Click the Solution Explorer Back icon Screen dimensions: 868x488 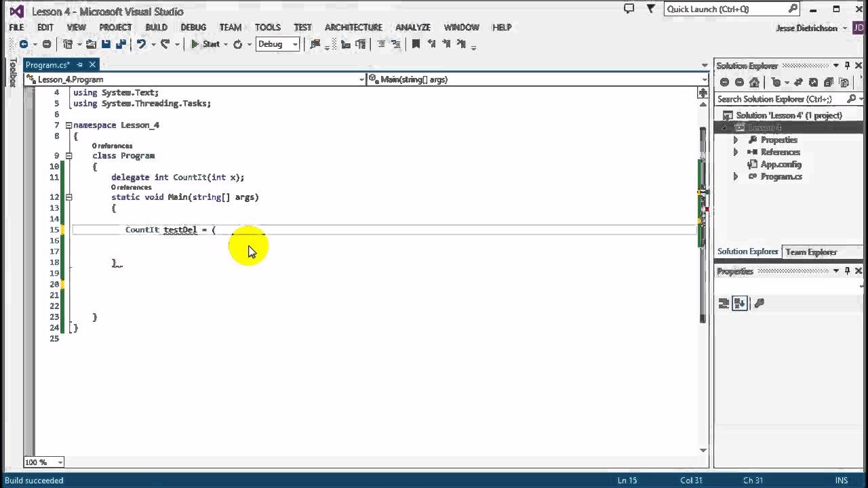pyautogui.click(x=724, y=82)
